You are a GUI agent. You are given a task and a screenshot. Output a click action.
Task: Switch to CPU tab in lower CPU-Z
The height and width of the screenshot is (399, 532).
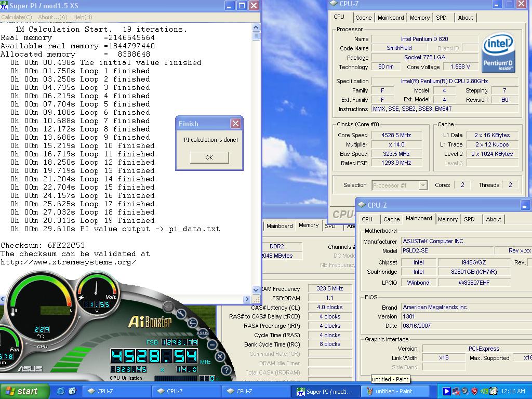[367, 219]
